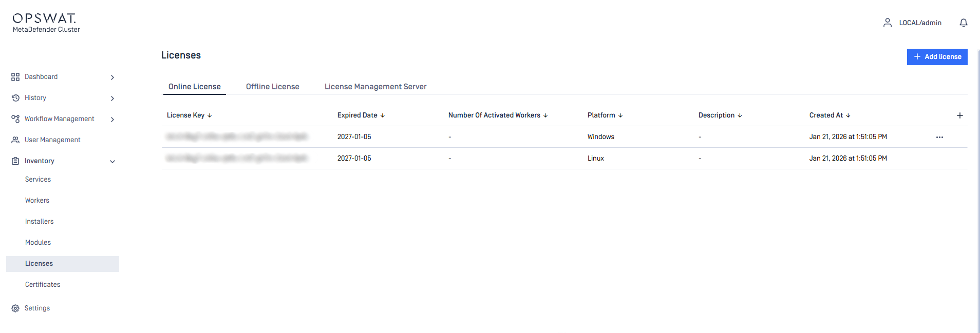The width and height of the screenshot is (980, 333).
Task: Go to Certificates in the sidebar
Action: (43, 285)
